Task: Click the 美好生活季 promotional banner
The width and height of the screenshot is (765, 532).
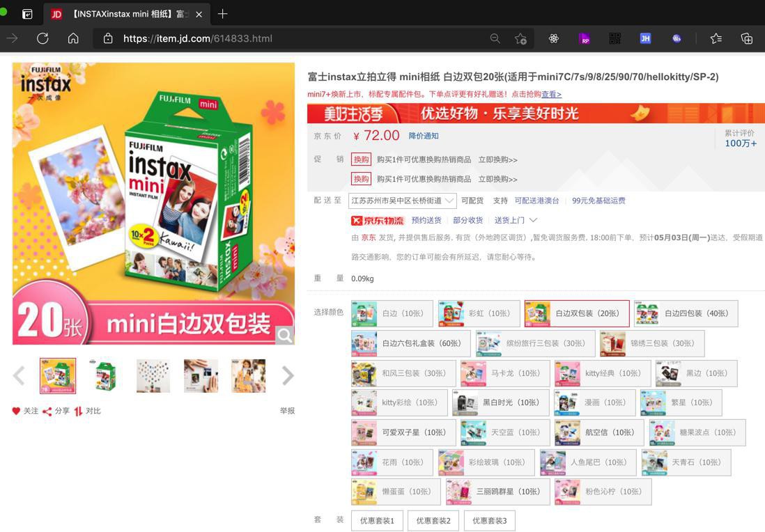Action: [536, 113]
